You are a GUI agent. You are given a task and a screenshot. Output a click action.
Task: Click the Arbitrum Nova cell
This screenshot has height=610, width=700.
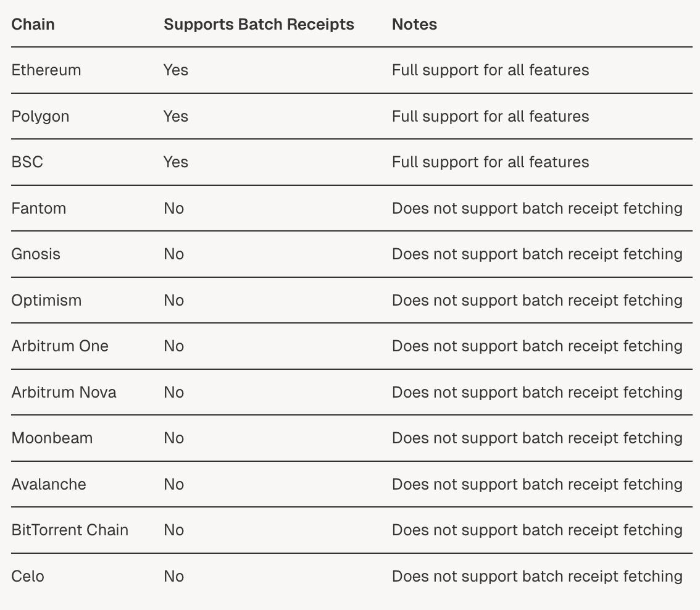tap(64, 393)
